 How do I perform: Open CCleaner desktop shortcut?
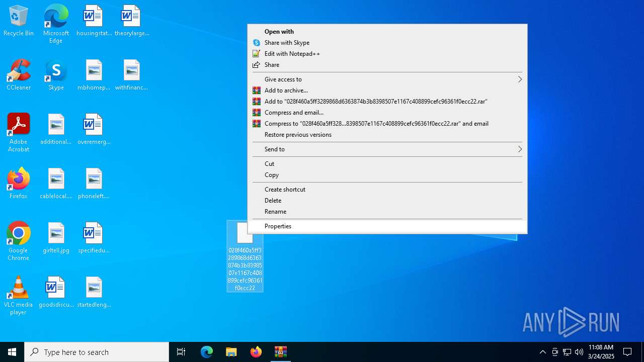click(x=19, y=75)
